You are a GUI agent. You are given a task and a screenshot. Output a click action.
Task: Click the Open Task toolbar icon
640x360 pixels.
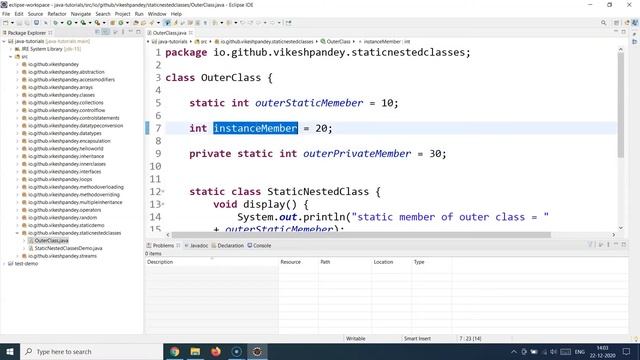coord(143,23)
